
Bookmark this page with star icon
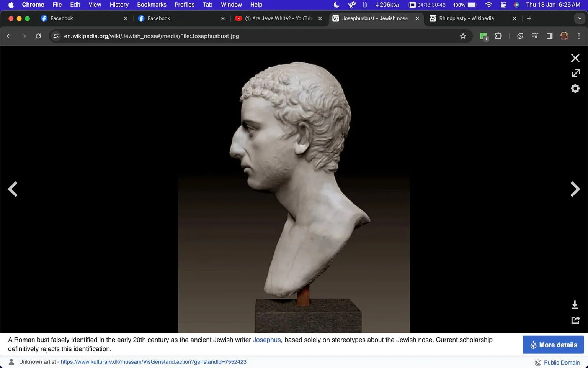463,36
